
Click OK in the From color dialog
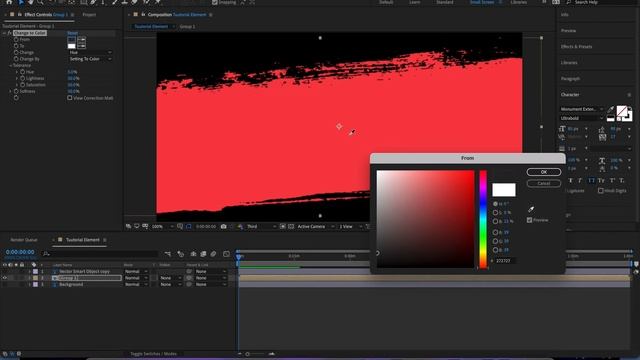[x=544, y=172]
